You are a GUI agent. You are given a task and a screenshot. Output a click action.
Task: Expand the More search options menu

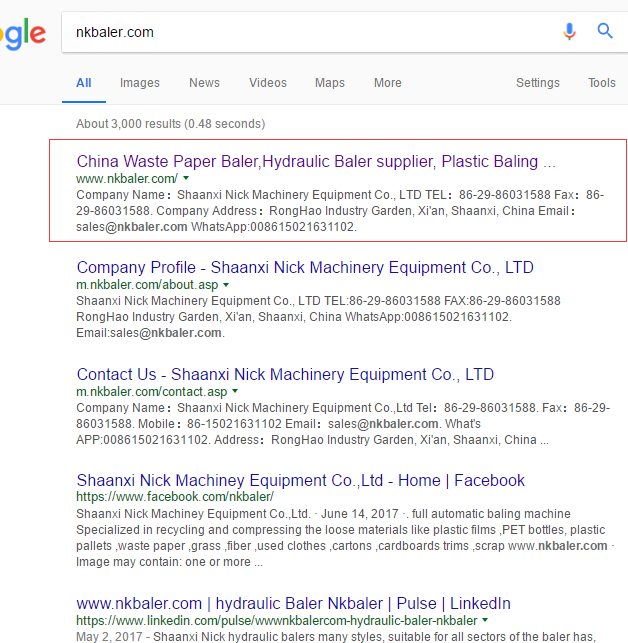[388, 83]
